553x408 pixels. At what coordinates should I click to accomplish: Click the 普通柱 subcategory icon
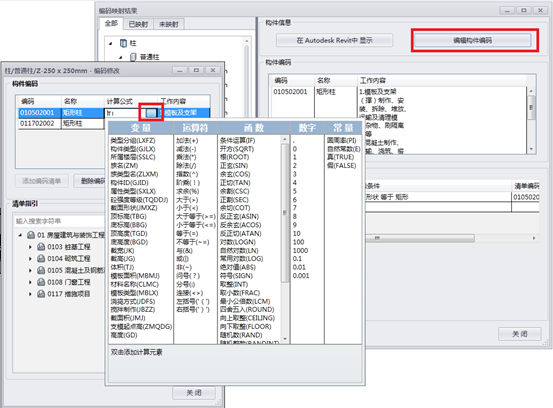tap(133, 57)
